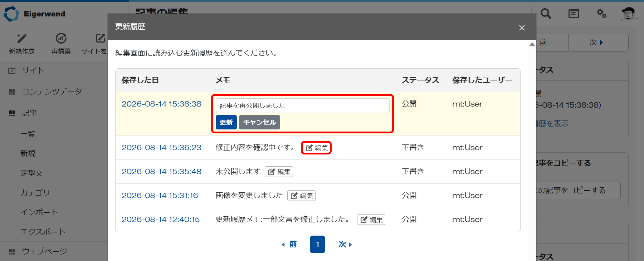The height and width of the screenshot is (261, 644).
Task: Click the 保存したユーザー column header
Action: pyautogui.click(x=482, y=80)
